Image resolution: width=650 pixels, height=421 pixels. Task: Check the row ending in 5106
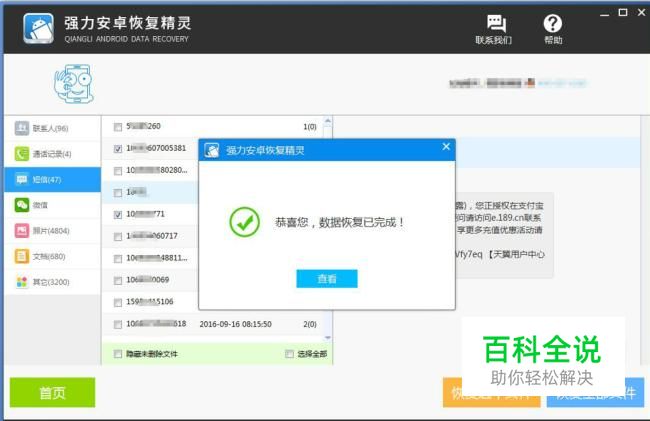point(118,302)
